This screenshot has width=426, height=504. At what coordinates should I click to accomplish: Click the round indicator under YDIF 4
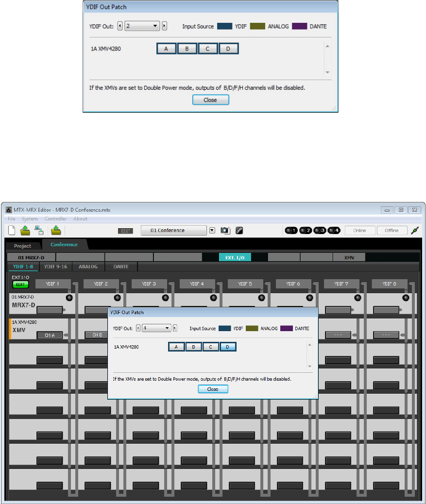click(213, 298)
